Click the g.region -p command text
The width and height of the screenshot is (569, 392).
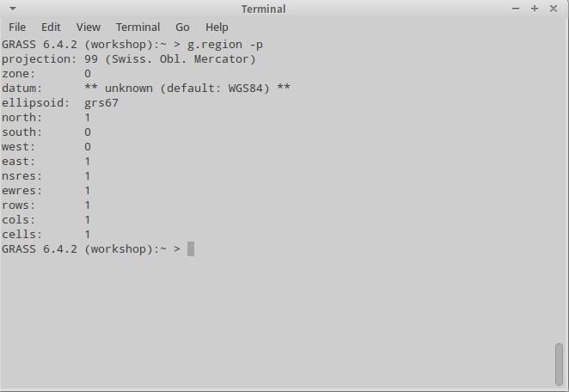(x=225, y=45)
